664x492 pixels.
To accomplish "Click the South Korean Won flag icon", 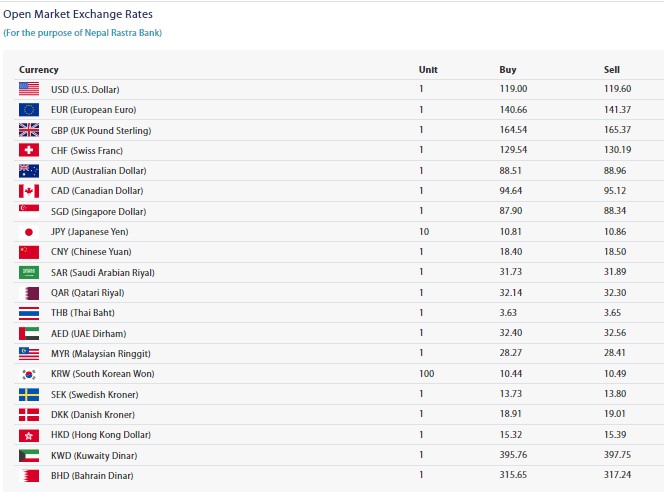I will [x=29, y=374].
